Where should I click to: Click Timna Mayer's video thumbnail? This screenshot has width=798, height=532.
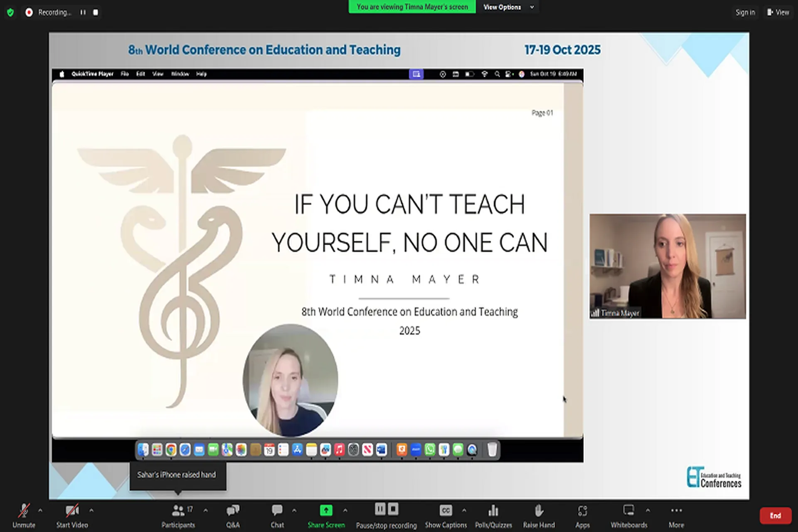(x=667, y=266)
